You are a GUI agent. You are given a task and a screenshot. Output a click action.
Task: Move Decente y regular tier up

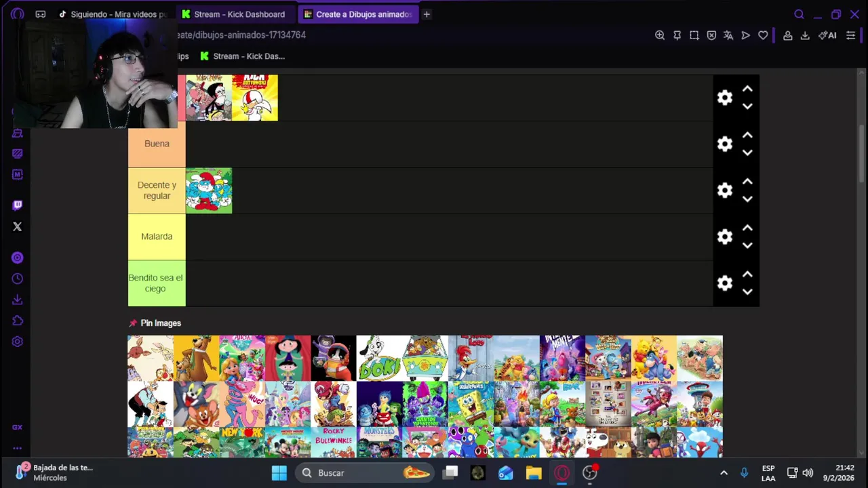(747, 182)
